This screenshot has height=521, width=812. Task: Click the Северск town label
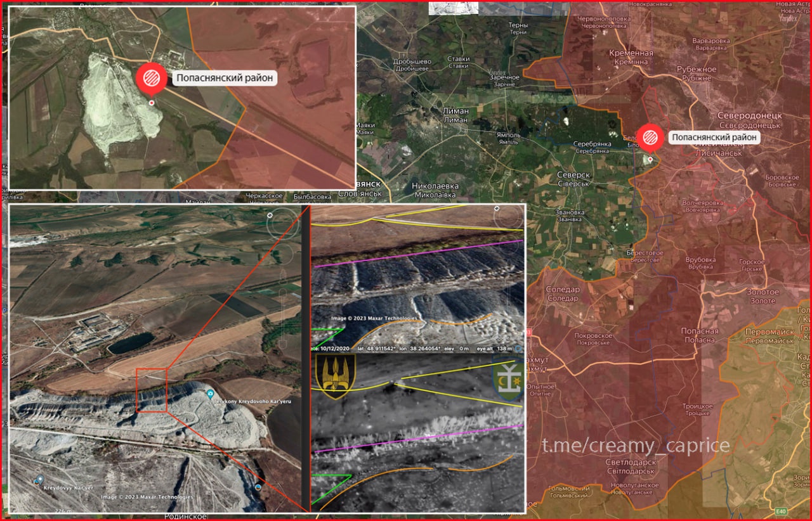coord(573,174)
